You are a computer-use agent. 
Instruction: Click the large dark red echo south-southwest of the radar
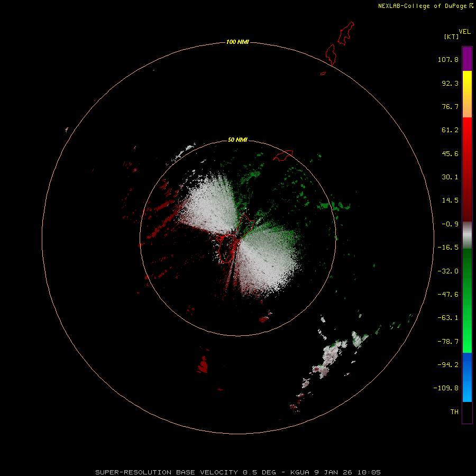point(203,364)
